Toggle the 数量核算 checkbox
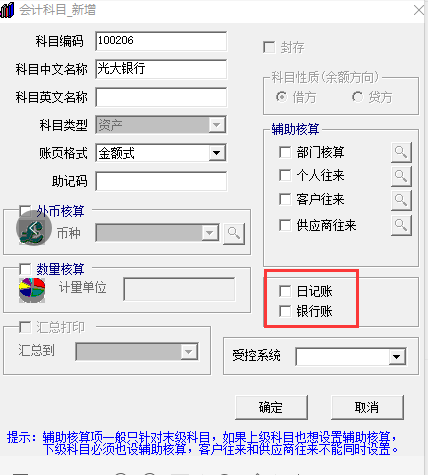 tap(25, 269)
